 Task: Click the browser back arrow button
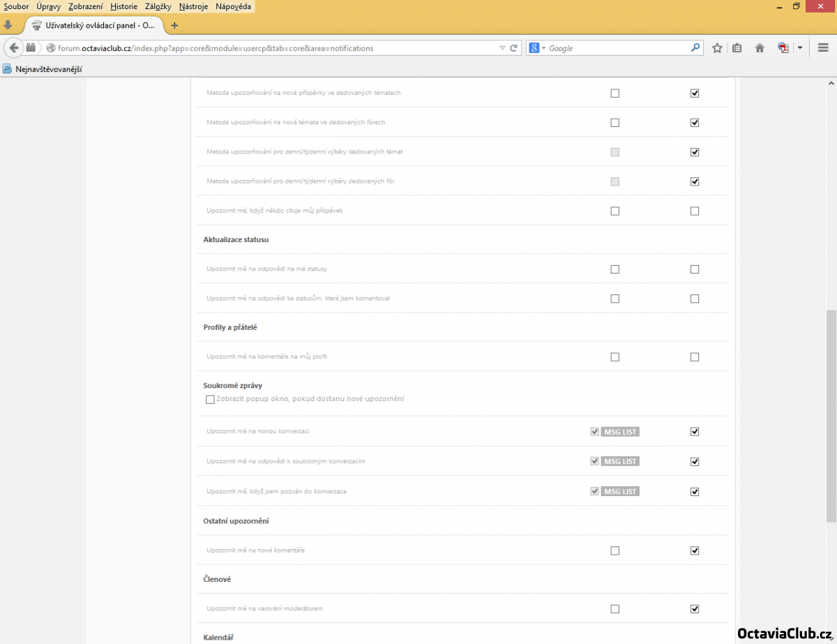pyautogui.click(x=13, y=48)
